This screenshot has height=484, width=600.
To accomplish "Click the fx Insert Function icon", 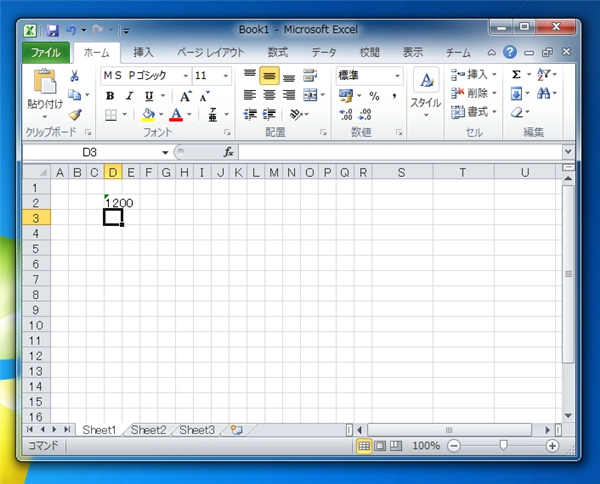I will tap(228, 152).
